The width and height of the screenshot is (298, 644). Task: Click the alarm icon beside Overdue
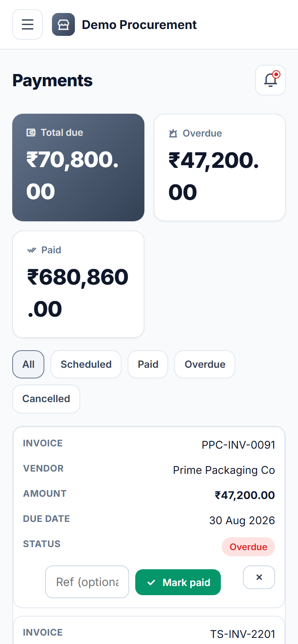(x=173, y=133)
